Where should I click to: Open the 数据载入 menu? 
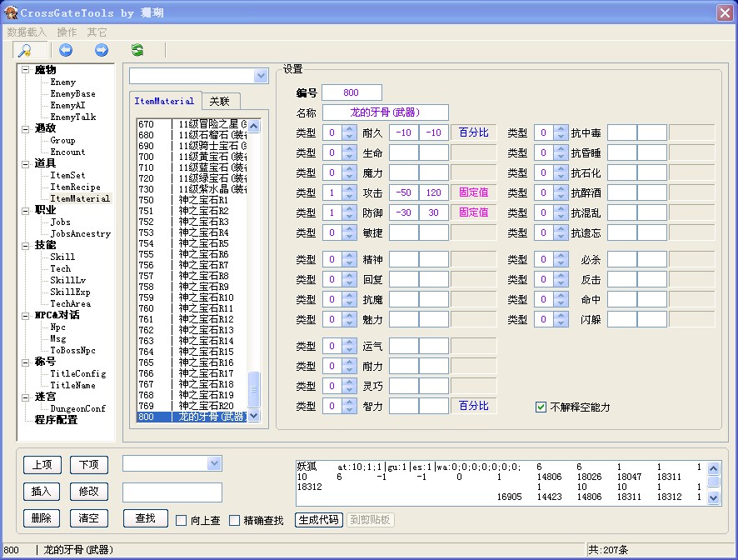tap(27, 32)
